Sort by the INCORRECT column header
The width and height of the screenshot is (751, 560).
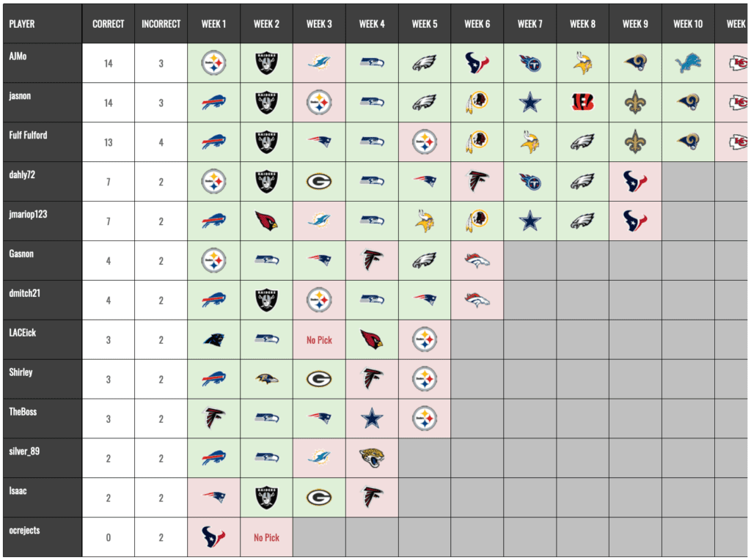(161, 23)
